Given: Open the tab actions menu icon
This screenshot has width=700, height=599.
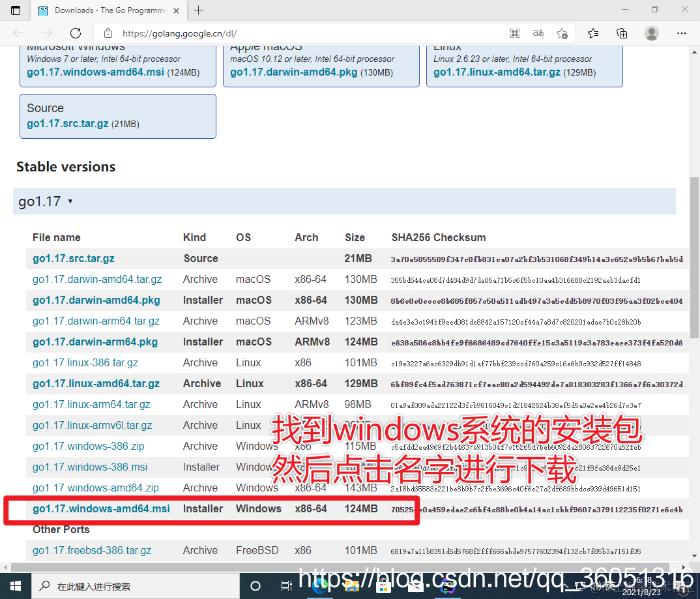Looking at the screenshot, I should pos(16,10).
